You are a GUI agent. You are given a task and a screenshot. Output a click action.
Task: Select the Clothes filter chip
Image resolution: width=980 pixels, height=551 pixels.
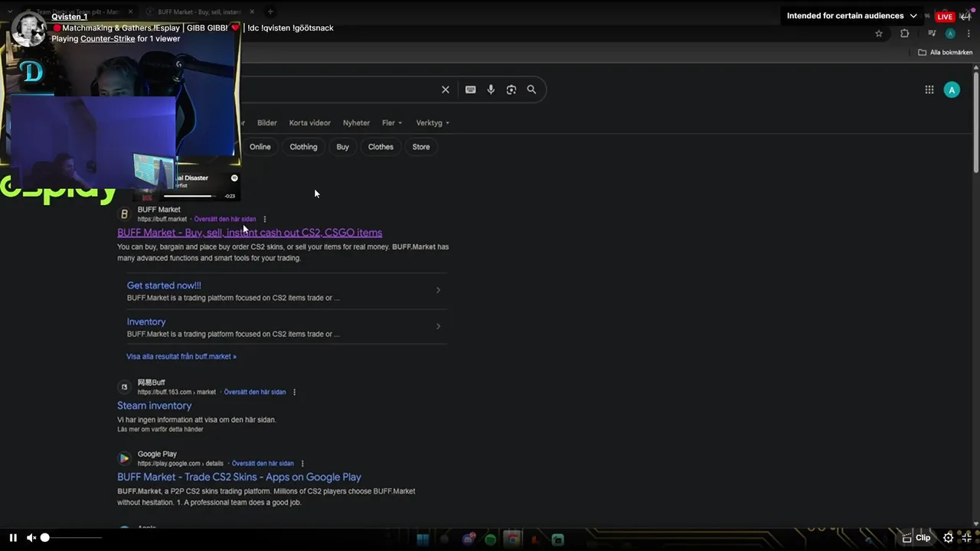381,147
